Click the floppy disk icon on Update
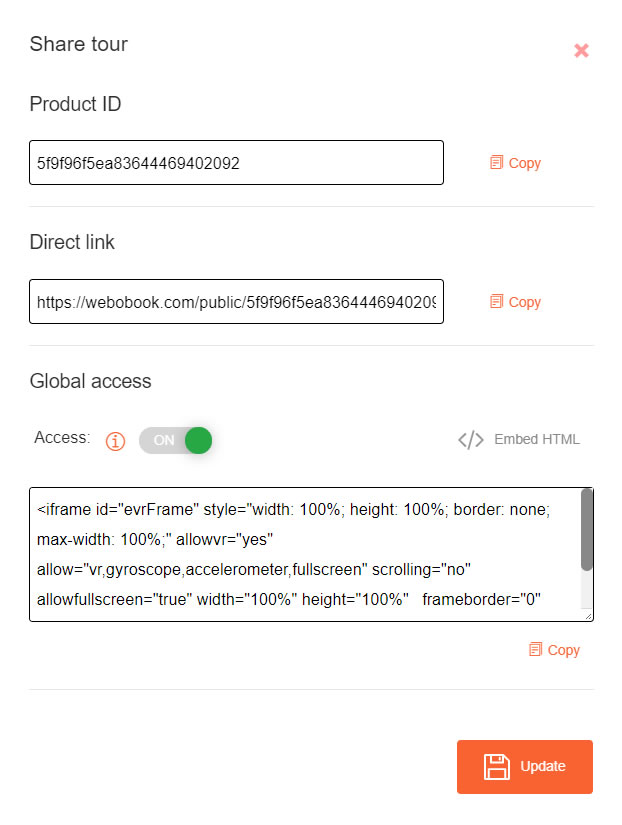Screen dimensions: 622x825 point(497,767)
